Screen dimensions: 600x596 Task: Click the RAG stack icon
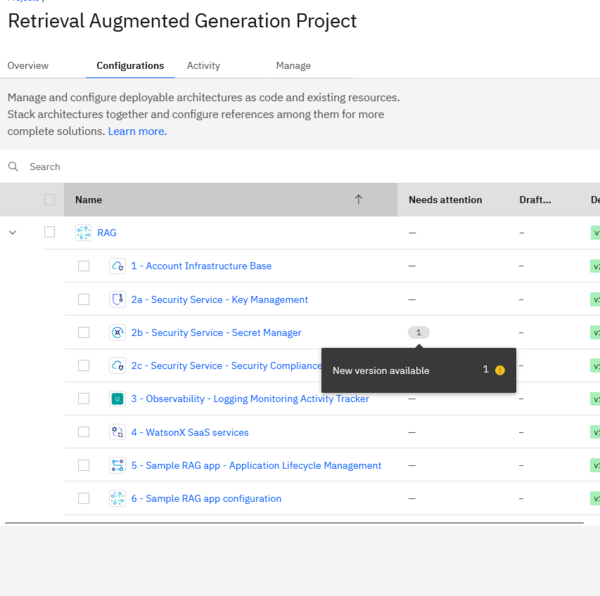point(83,233)
